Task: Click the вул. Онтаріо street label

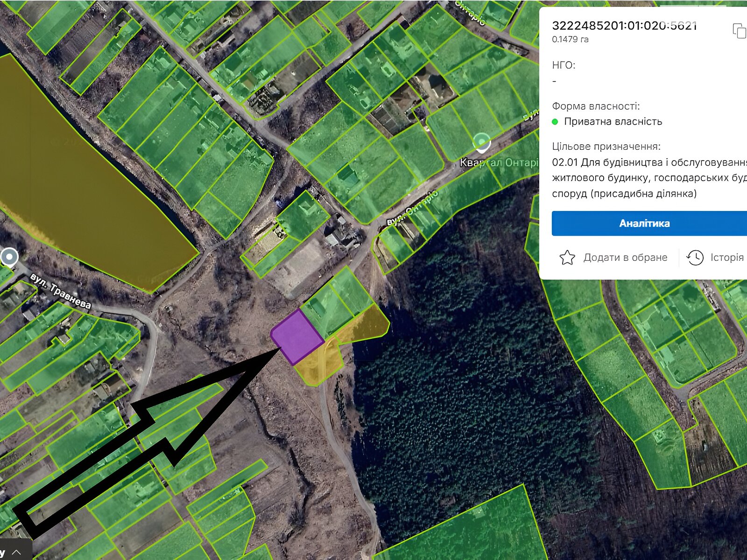Action: tap(413, 208)
